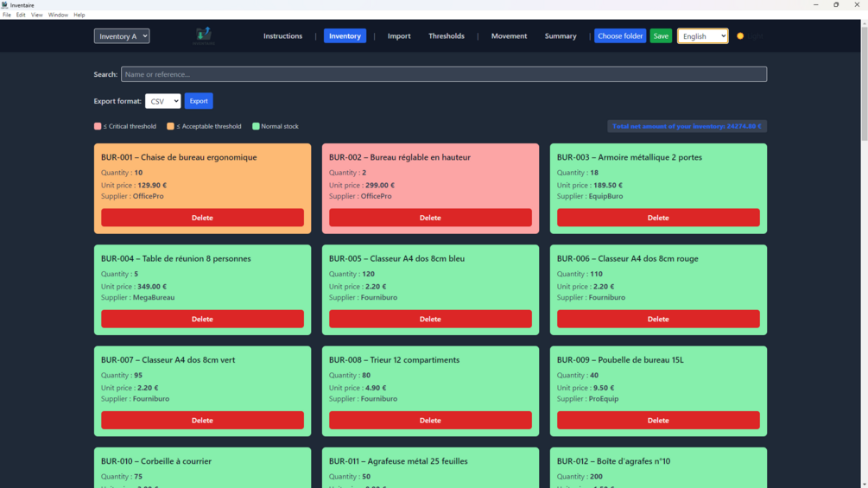Click the Critical threshold pink swatch

98,126
